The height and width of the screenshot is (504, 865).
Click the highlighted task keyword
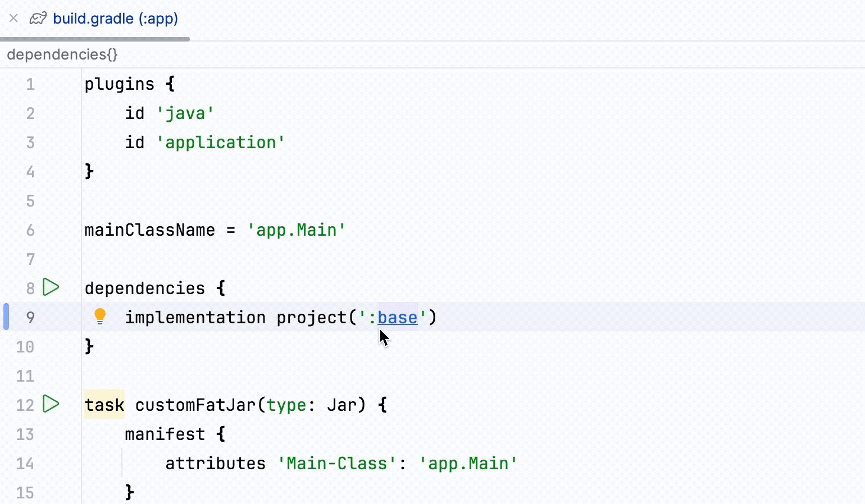point(104,405)
